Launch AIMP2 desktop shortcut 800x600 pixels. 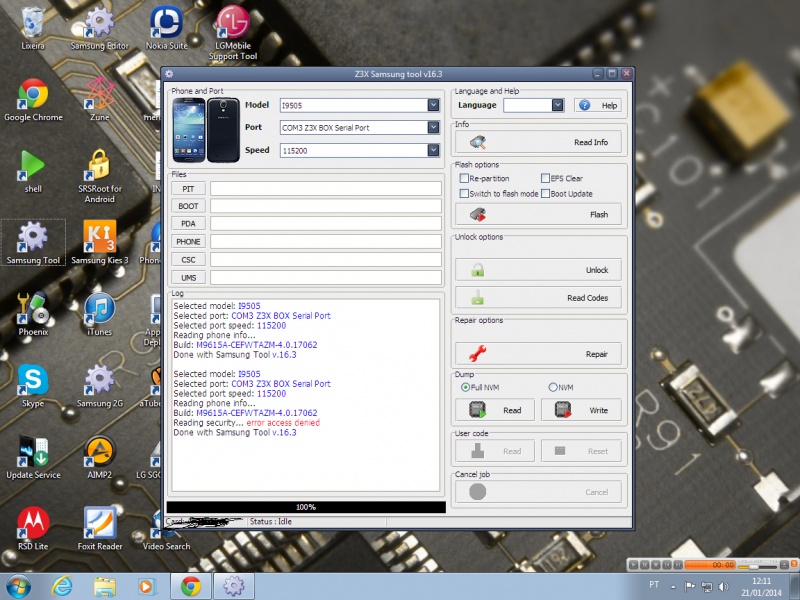99,457
